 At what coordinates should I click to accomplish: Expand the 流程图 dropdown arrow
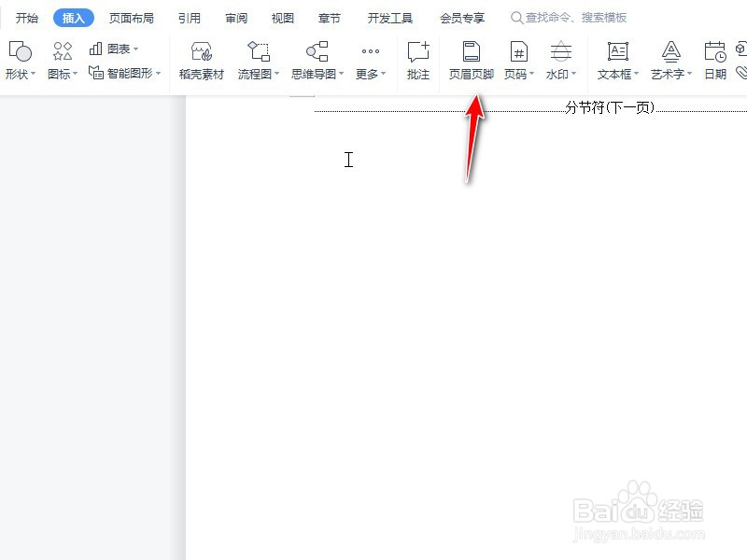(x=276, y=74)
